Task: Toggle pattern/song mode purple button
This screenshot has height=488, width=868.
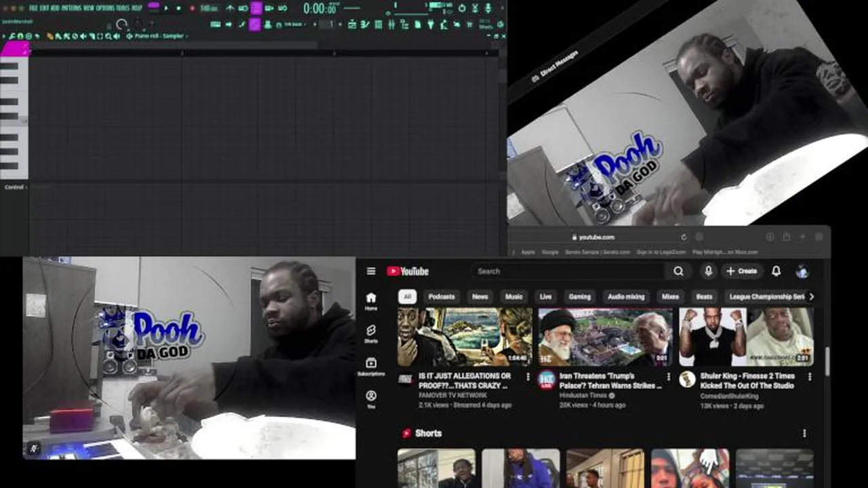Action: pyautogui.click(x=153, y=6)
